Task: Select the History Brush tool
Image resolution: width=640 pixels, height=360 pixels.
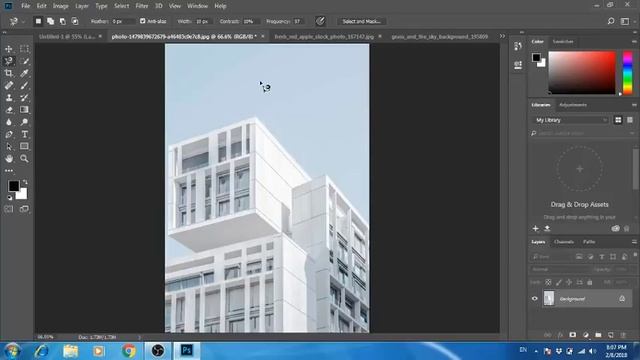Action: 24,98
